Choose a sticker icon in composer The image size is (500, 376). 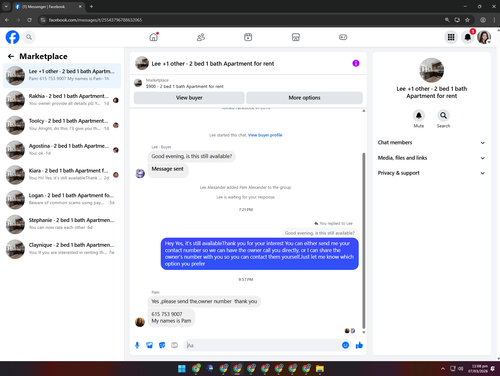coord(162,345)
